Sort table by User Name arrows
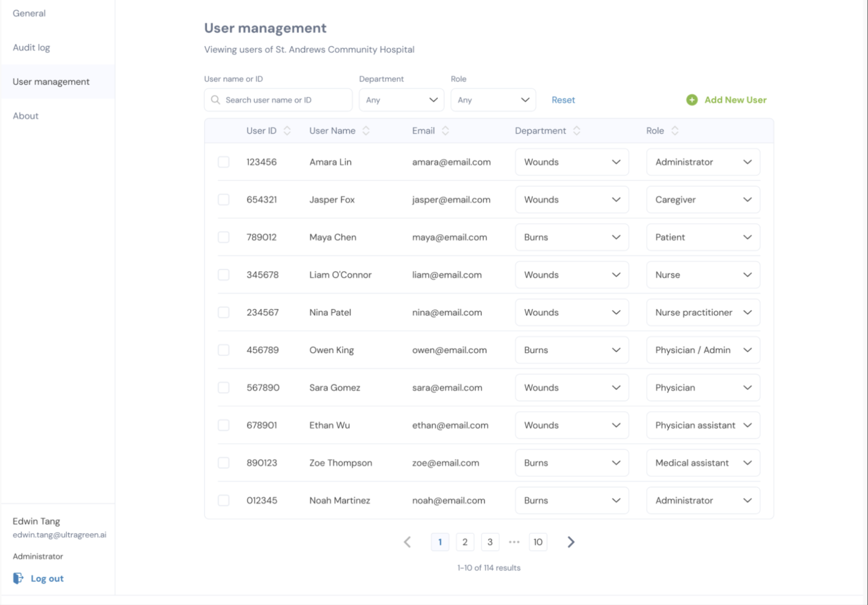The width and height of the screenshot is (868, 605). coord(366,131)
